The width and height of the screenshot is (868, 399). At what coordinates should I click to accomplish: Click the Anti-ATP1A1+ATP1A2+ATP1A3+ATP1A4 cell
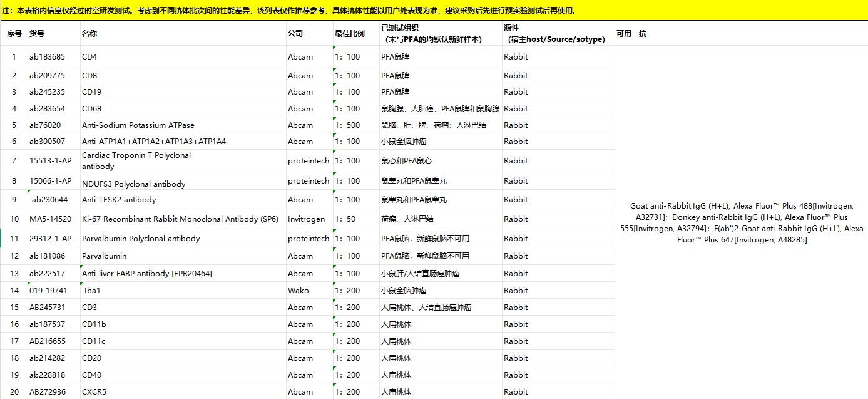(x=183, y=141)
